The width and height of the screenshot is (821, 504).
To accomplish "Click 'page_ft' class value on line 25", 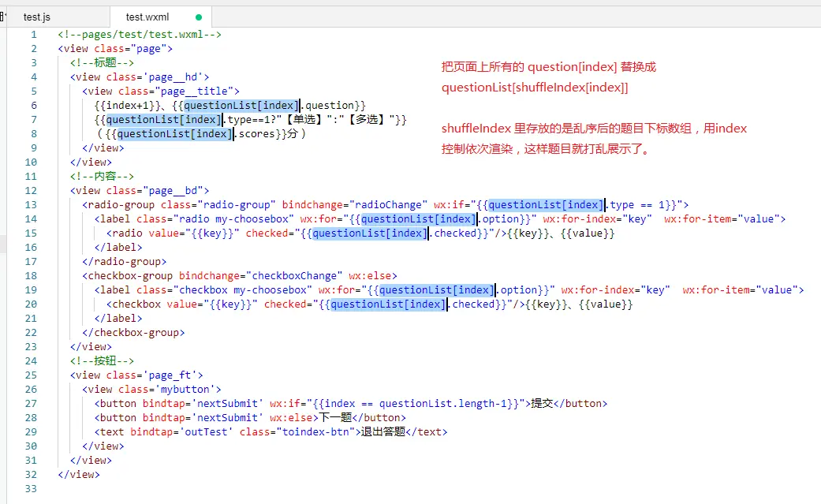I will pyautogui.click(x=170, y=375).
